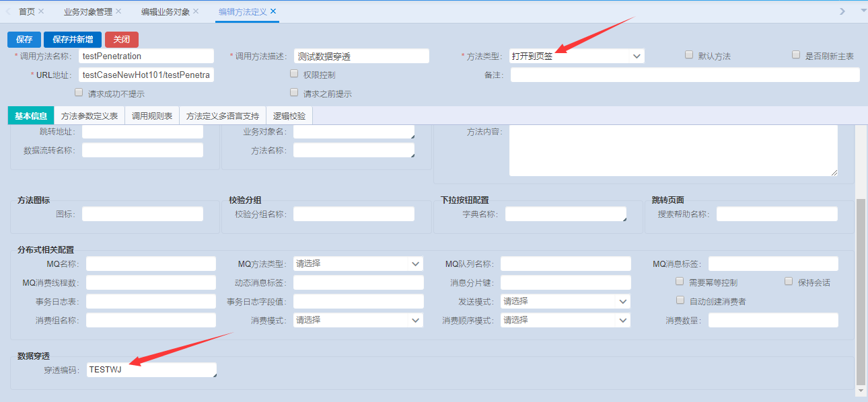Viewport: 868px width, 402px height.
Task: Click the 保存并新增 button
Action: [x=73, y=40]
